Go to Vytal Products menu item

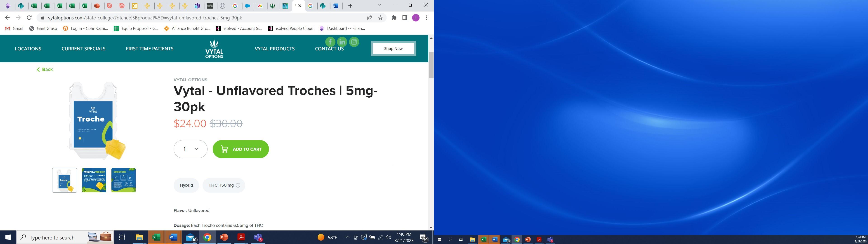(275, 49)
